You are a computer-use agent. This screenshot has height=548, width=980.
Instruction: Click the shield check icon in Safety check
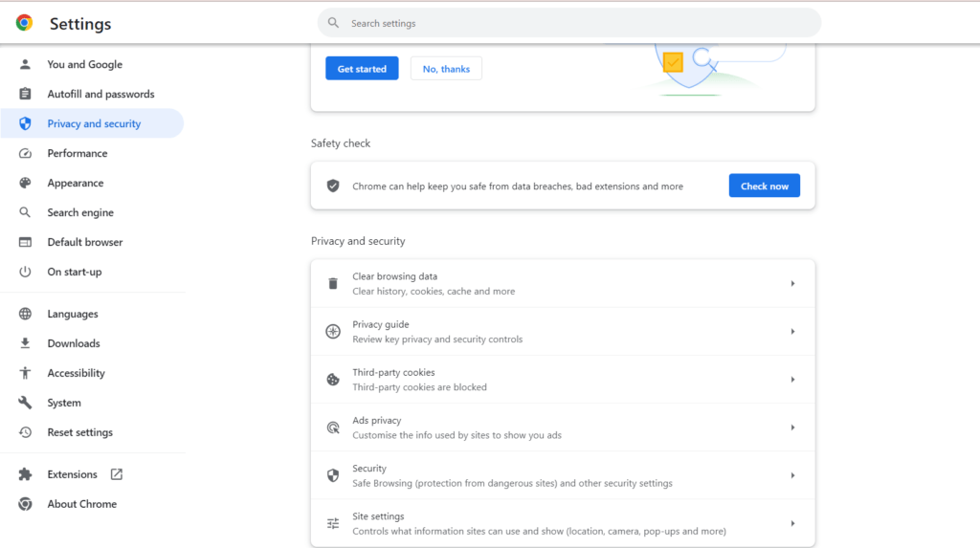tap(333, 186)
